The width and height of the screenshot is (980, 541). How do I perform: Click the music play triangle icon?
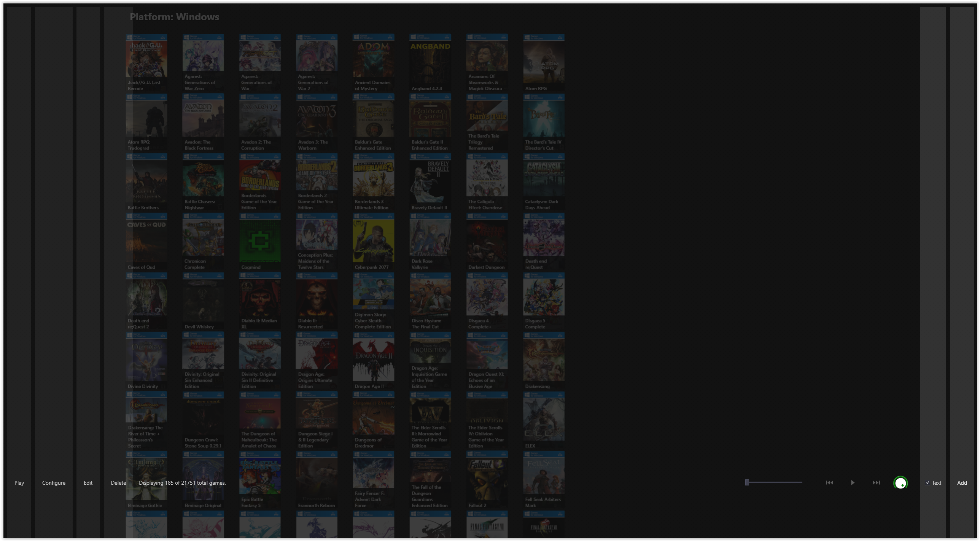click(x=853, y=483)
